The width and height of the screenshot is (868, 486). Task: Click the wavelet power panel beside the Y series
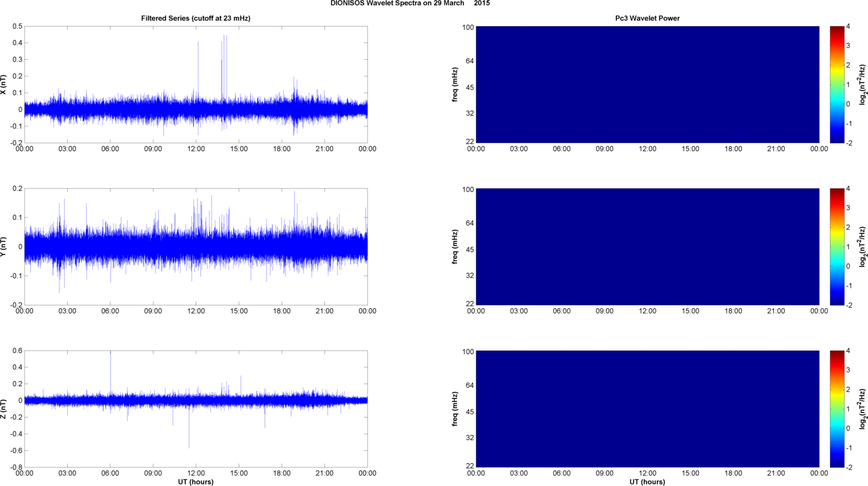[x=647, y=246]
